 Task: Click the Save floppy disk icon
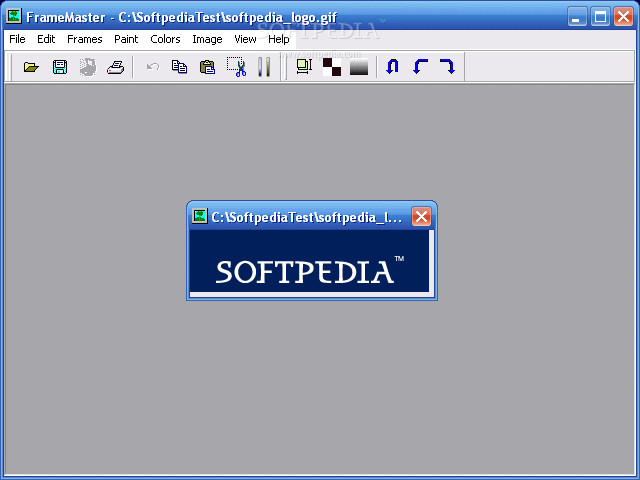pyautogui.click(x=60, y=67)
